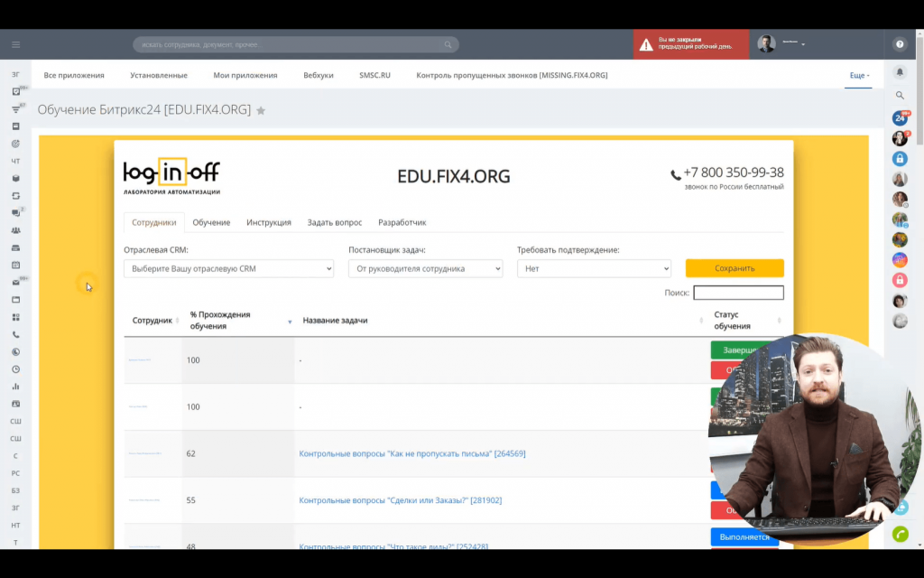Viewport: 924px width, 578px height.
Task: Open tasks checkbox icon in left sidebar
Action: [x=16, y=91]
